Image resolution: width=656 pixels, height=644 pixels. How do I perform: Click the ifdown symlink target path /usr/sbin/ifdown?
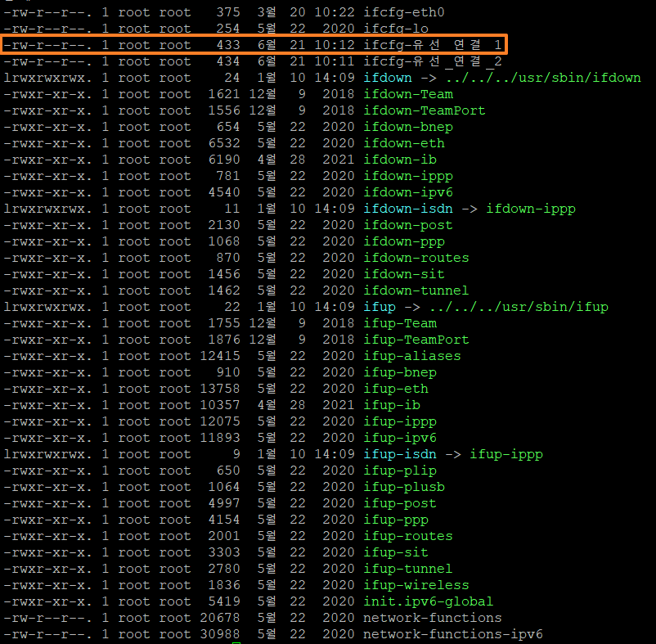click(543, 78)
